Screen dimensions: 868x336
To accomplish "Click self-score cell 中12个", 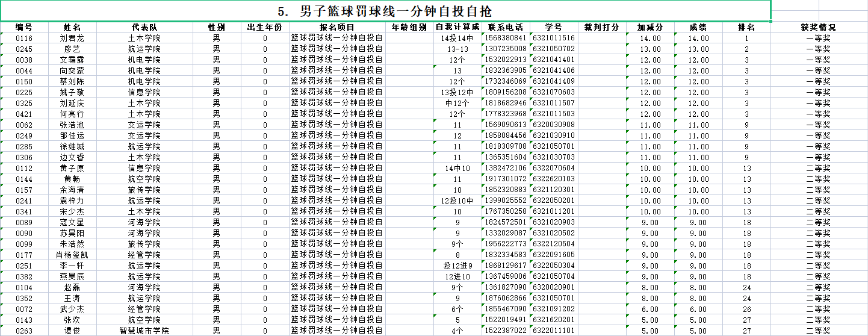I will point(457,103).
